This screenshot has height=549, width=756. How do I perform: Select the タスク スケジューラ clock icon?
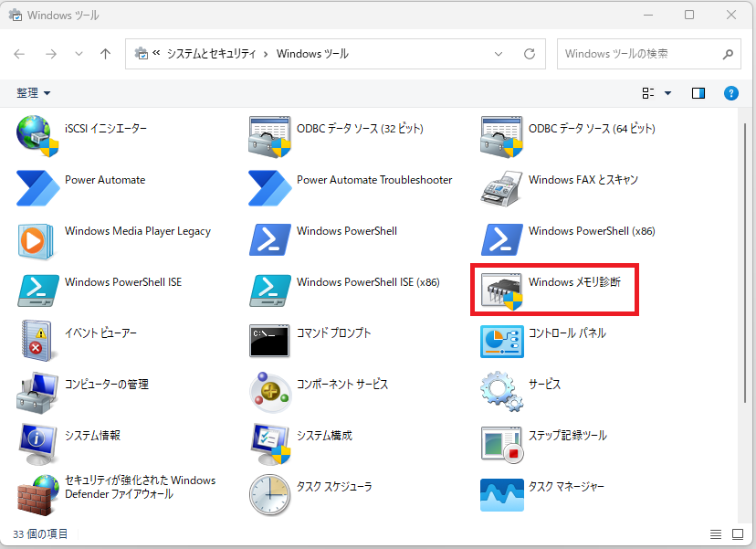pos(269,495)
